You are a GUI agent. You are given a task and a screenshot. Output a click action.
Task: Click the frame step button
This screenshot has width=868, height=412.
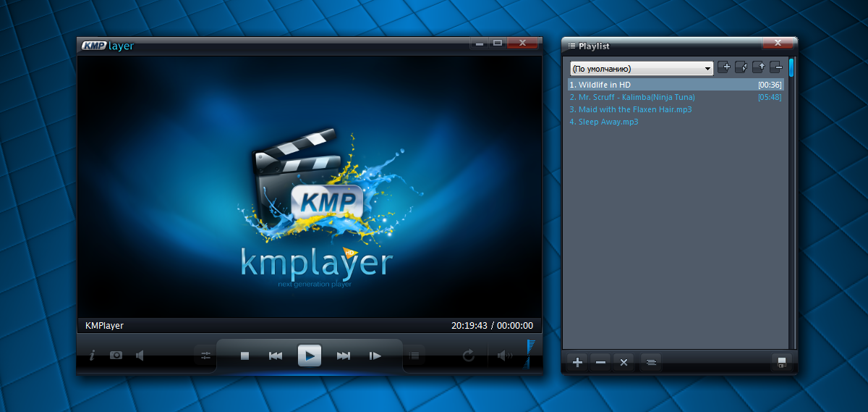pos(375,356)
